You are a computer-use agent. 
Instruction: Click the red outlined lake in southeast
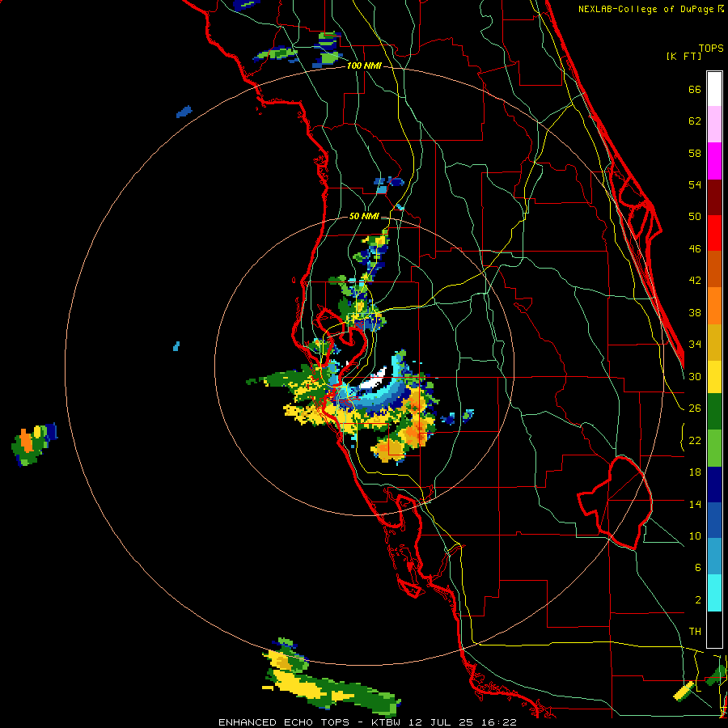616,503
